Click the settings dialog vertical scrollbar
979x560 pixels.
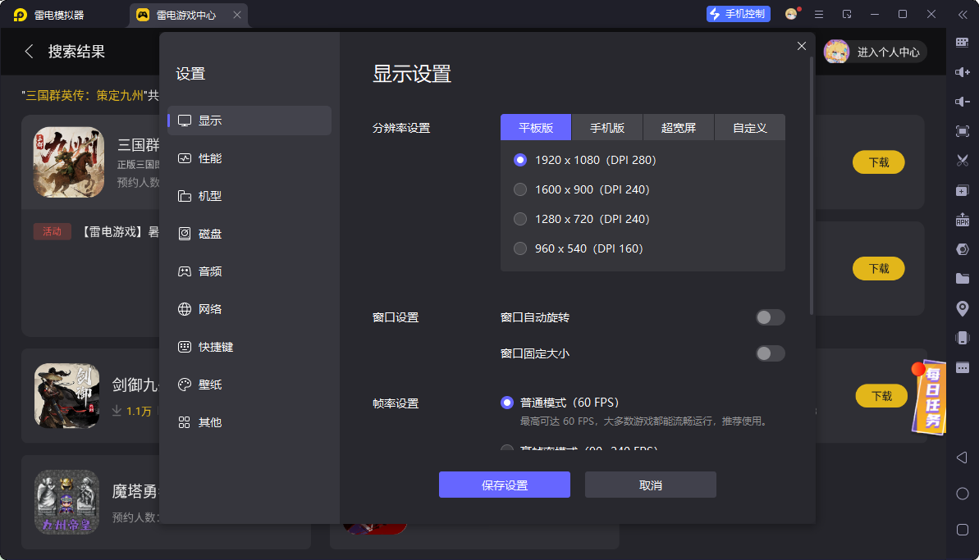tap(812, 187)
